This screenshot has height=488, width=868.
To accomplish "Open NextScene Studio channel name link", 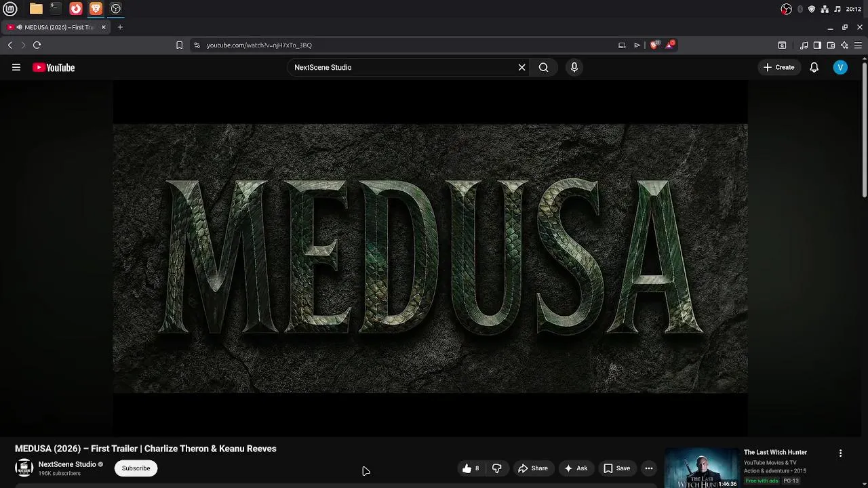I will 67,464.
